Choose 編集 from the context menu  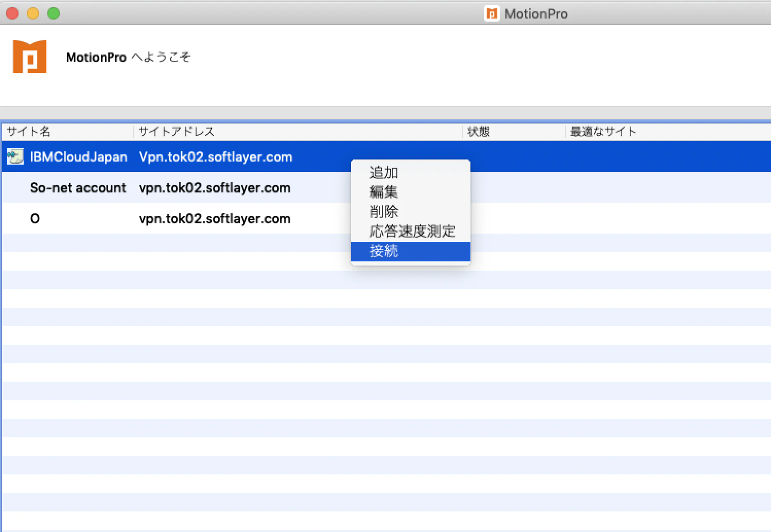tap(410, 192)
